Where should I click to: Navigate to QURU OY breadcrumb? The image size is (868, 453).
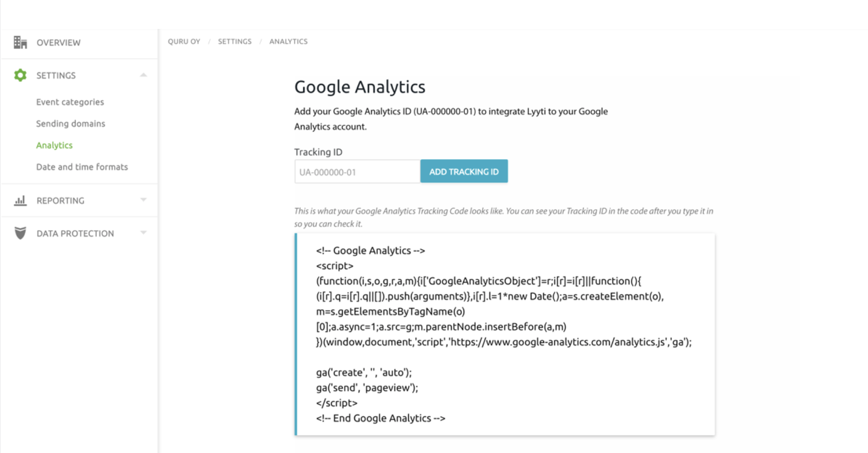point(184,42)
